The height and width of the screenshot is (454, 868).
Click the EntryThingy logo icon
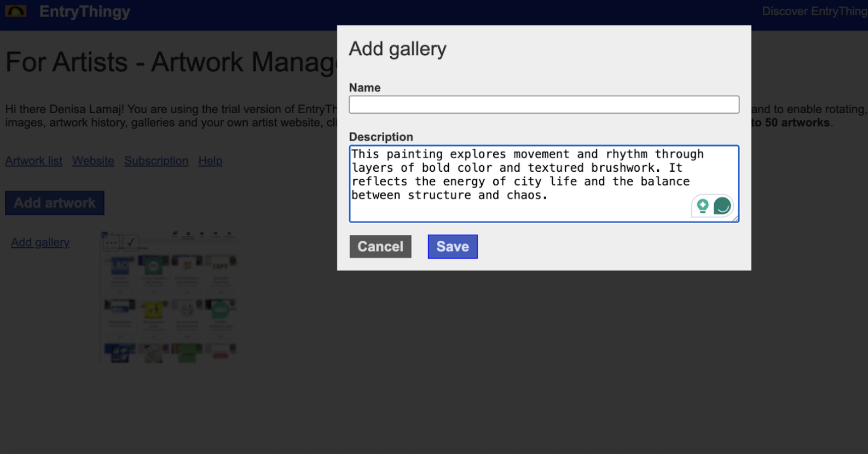[x=15, y=11]
